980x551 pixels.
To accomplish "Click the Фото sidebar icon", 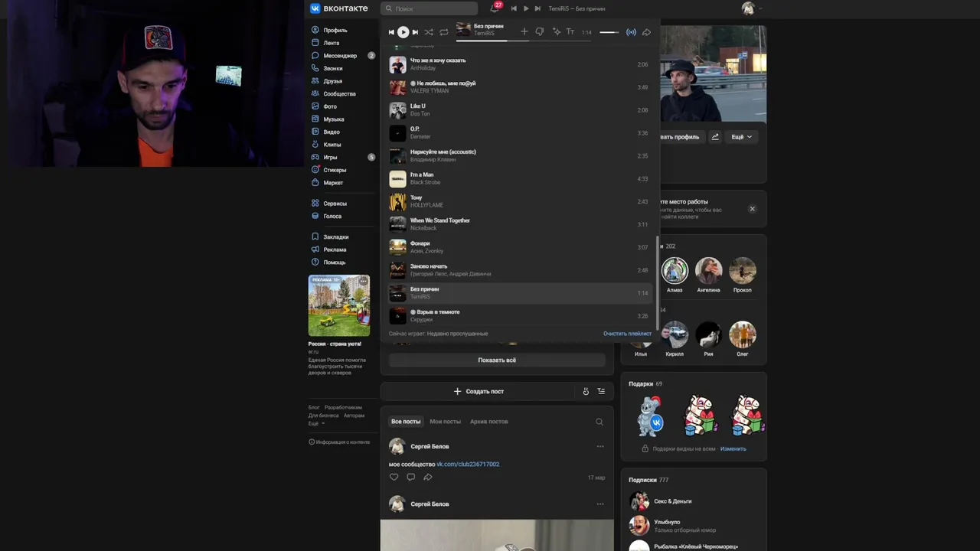I will click(315, 106).
